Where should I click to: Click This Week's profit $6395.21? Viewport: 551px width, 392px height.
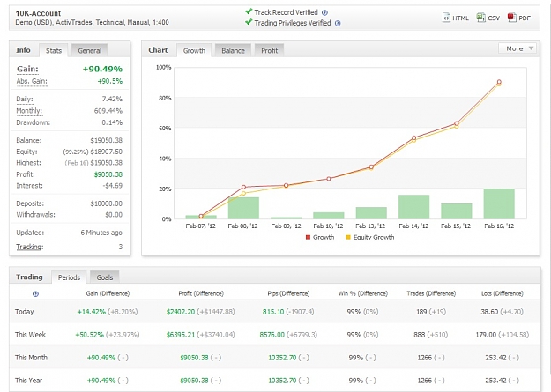181,335
